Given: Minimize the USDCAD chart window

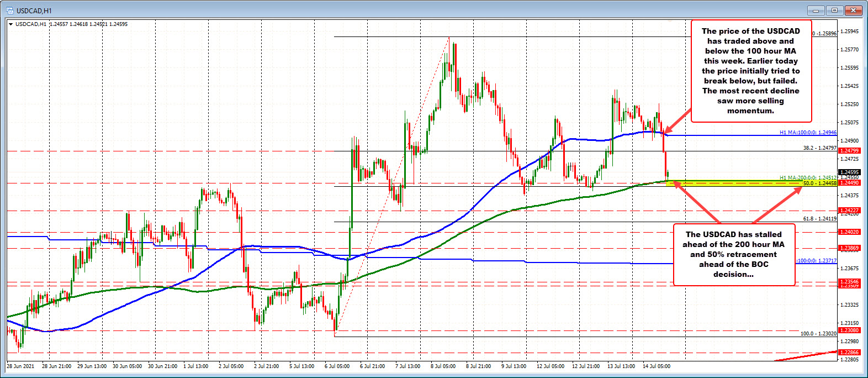Looking at the screenshot, I should click(x=815, y=10).
